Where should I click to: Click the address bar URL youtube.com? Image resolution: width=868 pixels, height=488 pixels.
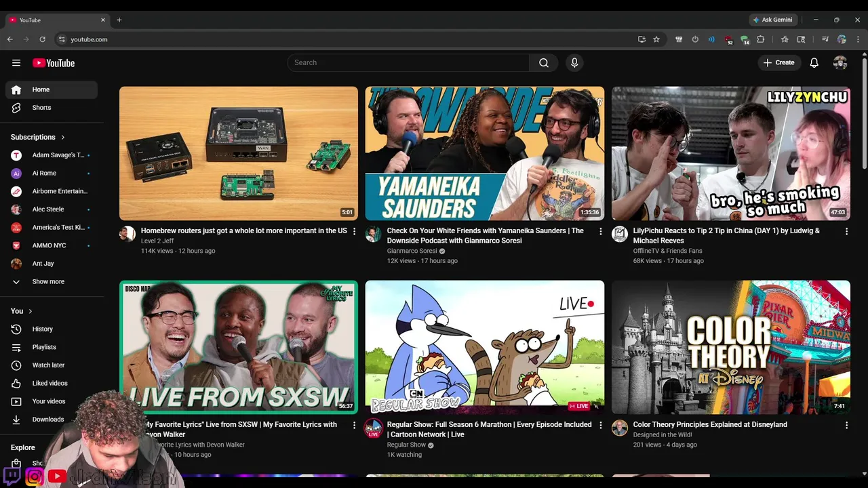89,39
